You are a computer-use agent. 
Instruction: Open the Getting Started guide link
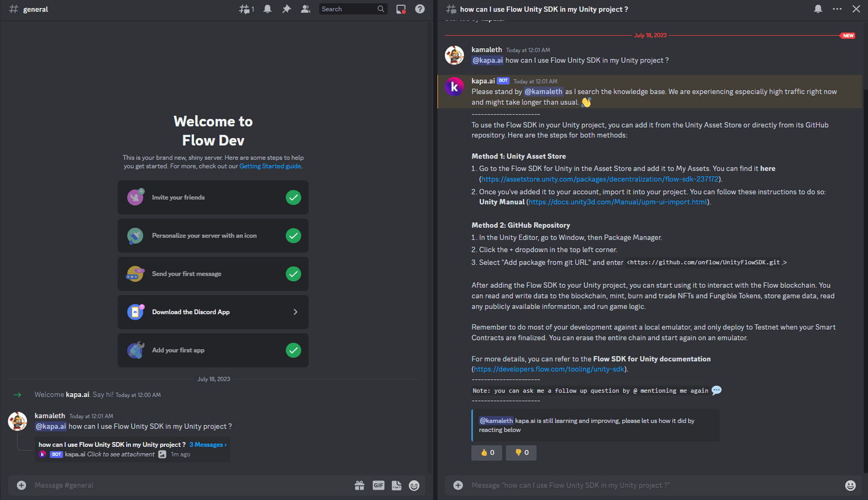tap(270, 166)
